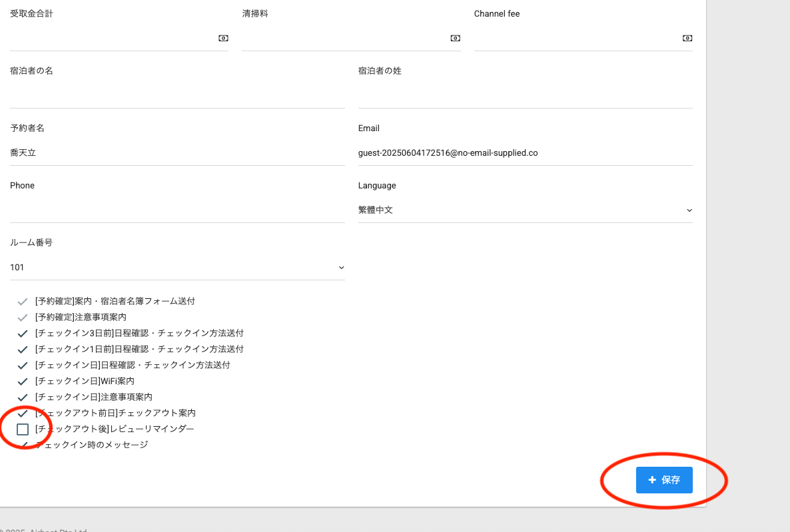Open the ルーム番号 dropdown showing 101

pos(177,268)
